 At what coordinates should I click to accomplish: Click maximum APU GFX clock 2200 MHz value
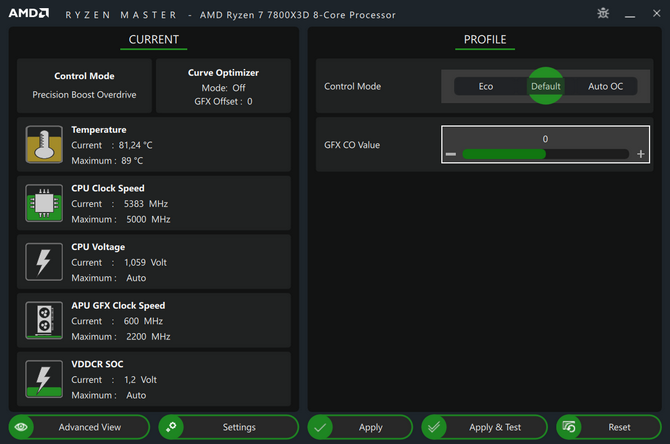[148, 337]
